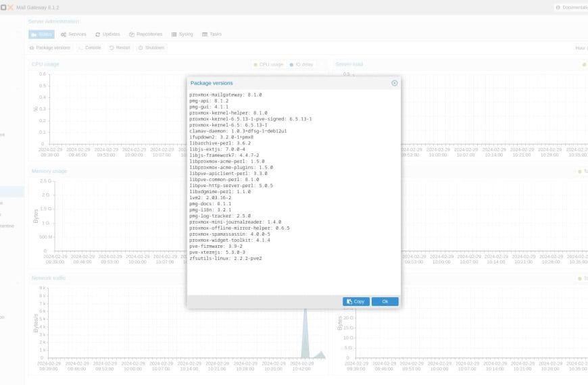Click the Proxmox logo in the header
The image size is (588, 385).
point(7,7)
